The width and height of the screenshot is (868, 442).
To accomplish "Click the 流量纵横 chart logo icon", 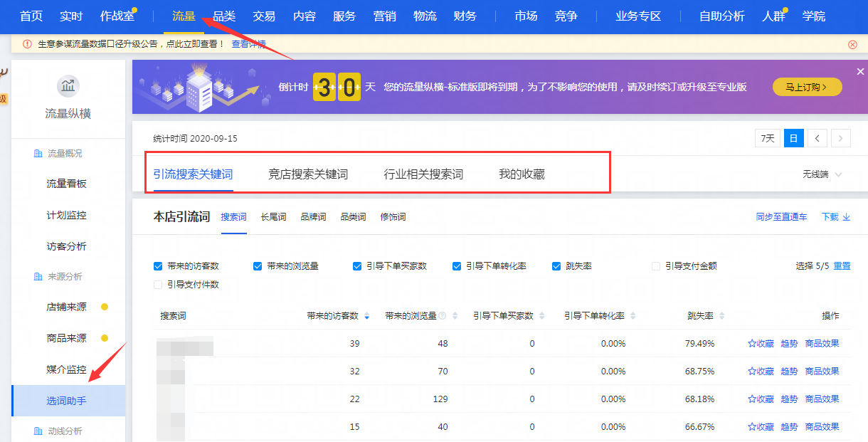I will [x=68, y=87].
